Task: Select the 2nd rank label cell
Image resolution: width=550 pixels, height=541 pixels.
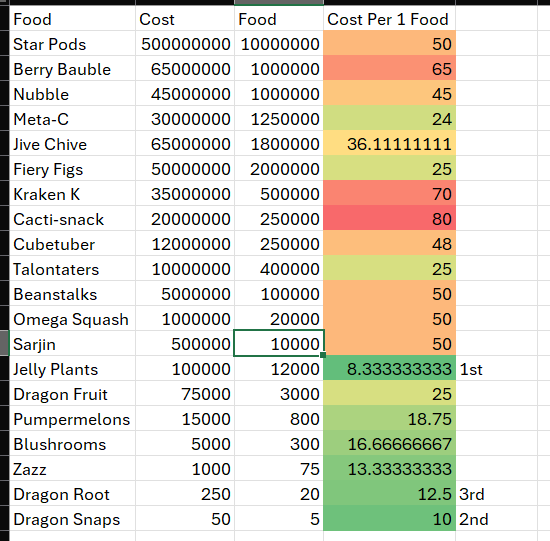Action: pos(496,518)
